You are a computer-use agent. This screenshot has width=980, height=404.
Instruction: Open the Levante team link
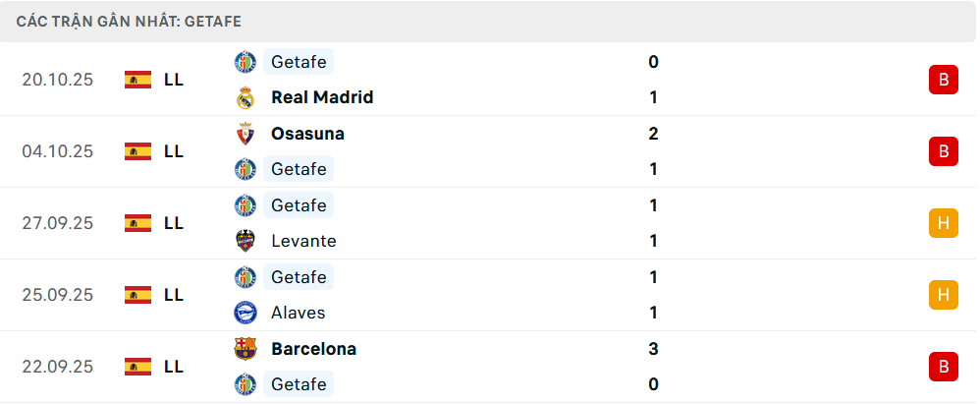[303, 241]
